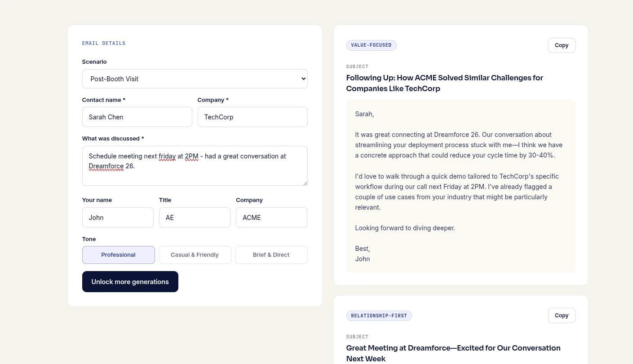Click the "Sarah," greeting in the email body
Viewport: 633px width, 364px height.
[x=364, y=114]
